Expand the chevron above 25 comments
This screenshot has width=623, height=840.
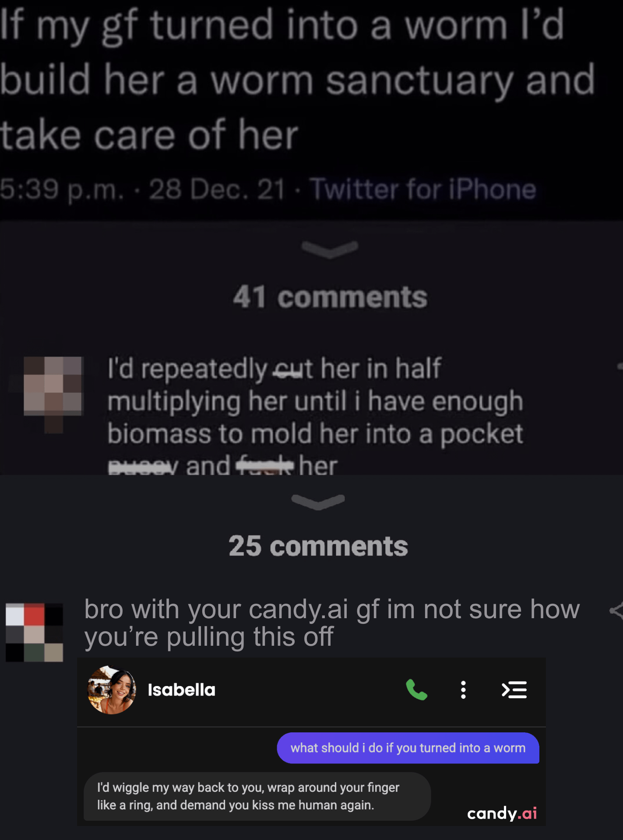click(318, 501)
